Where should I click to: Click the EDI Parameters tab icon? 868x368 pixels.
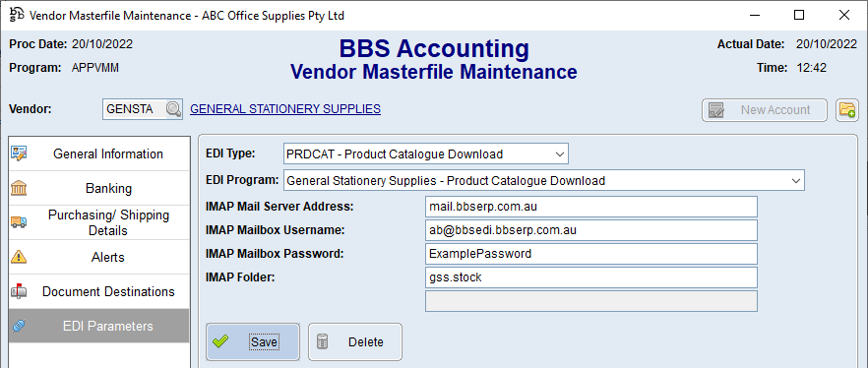[x=19, y=326]
